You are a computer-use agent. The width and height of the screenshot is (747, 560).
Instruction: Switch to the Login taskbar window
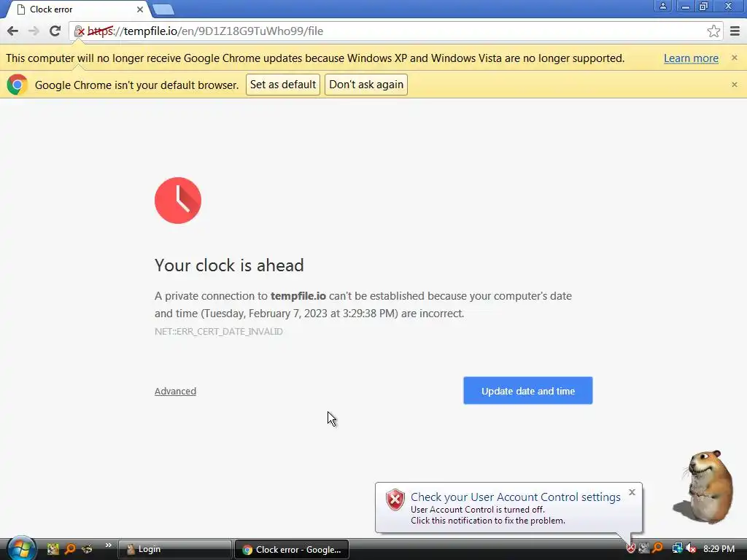coord(174,550)
